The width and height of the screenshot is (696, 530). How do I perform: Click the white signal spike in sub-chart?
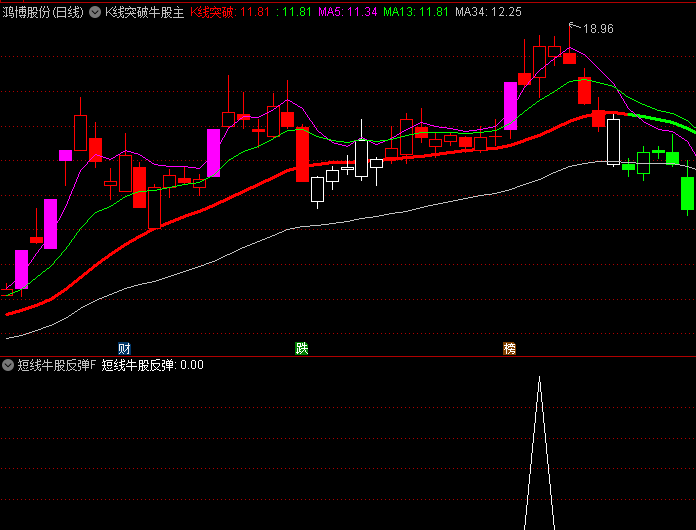pos(539,453)
